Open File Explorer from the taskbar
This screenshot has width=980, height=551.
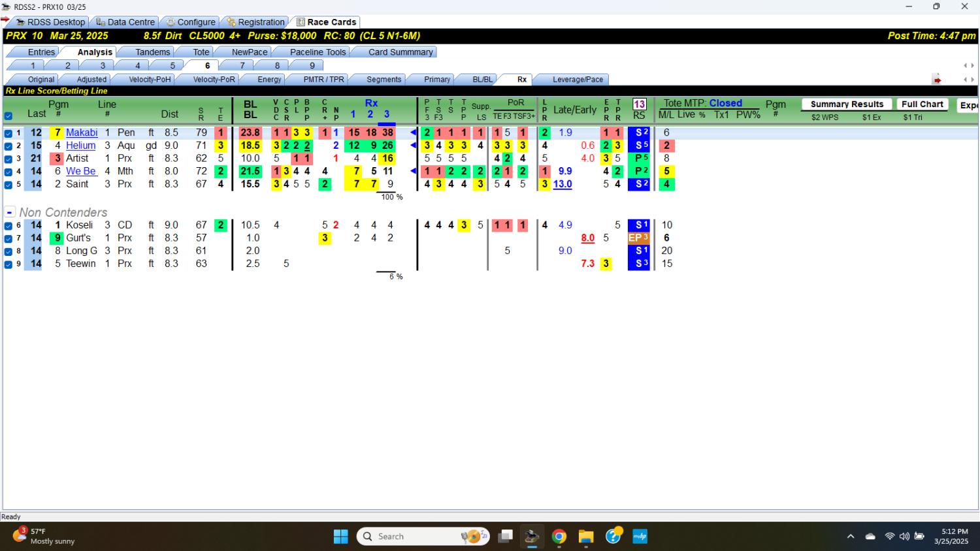click(x=586, y=537)
